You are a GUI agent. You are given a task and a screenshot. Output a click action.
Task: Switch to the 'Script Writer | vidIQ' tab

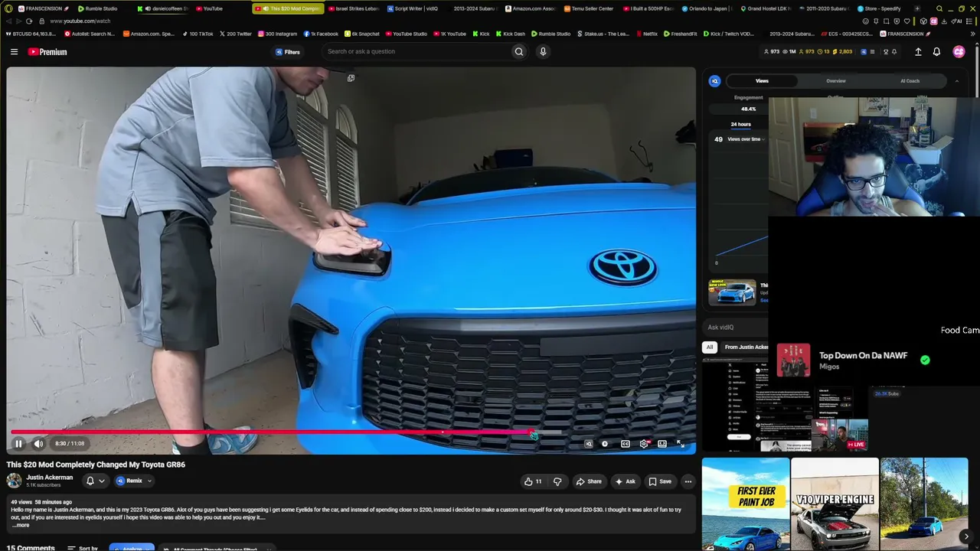point(412,8)
